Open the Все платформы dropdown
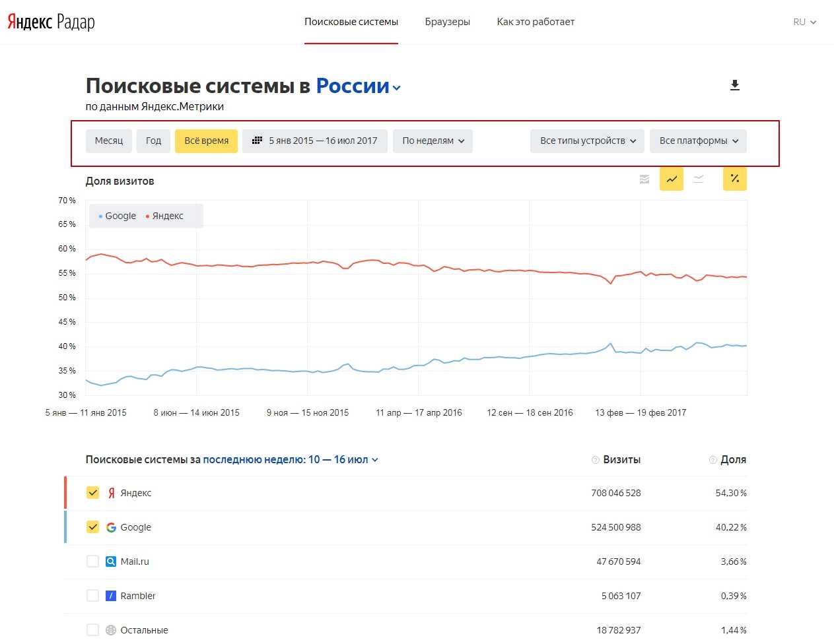 click(x=698, y=141)
